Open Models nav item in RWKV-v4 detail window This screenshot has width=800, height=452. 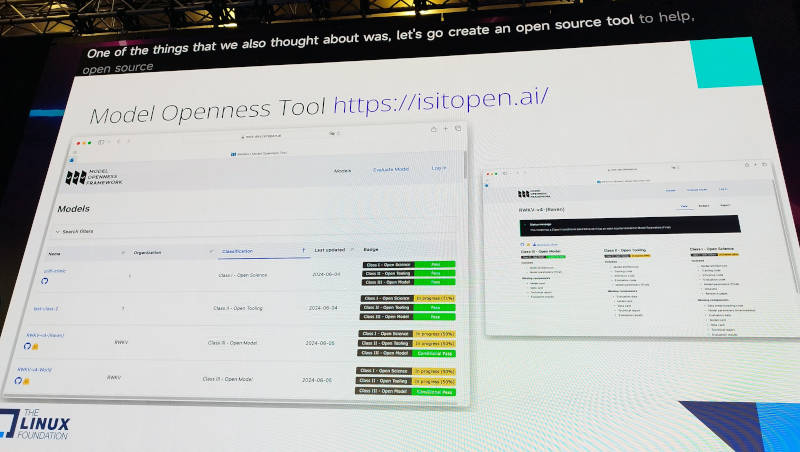coord(670,190)
